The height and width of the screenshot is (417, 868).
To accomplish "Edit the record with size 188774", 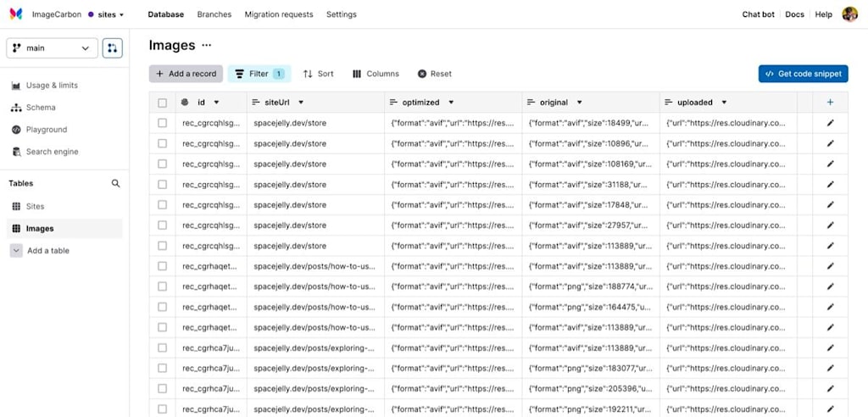I will (x=830, y=286).
